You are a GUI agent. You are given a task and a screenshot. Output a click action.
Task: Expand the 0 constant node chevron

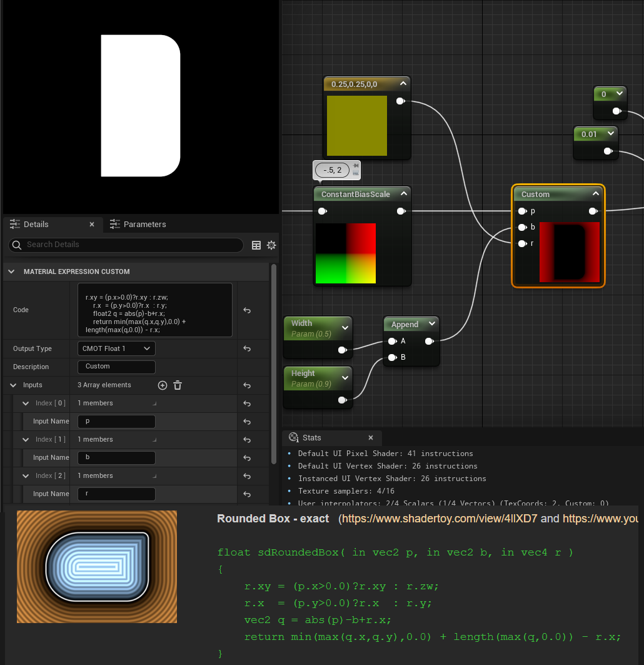pos(620,93)
